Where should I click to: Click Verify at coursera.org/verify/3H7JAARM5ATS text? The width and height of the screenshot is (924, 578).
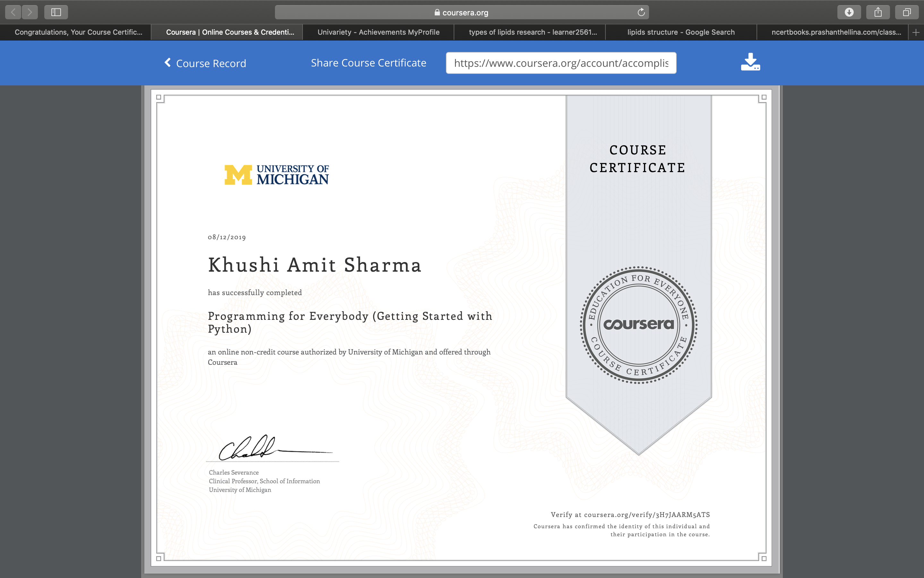(x=630, y=514)
